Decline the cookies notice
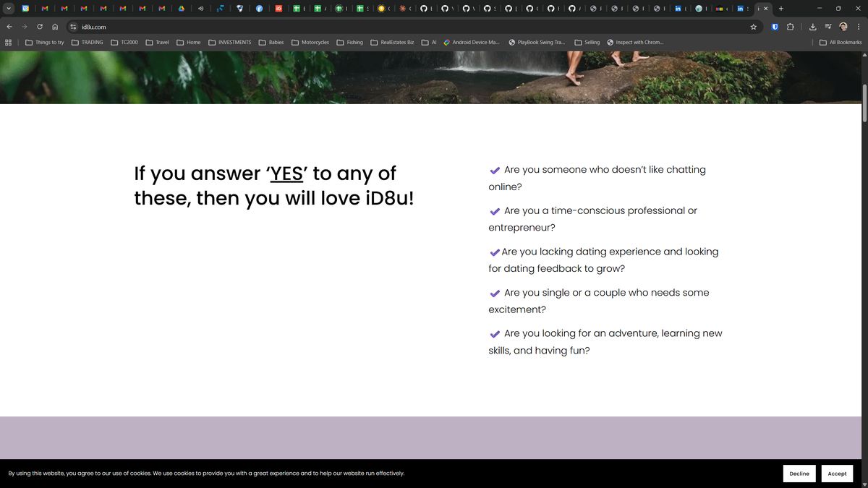The height and width of the screenshot is (488, 868). pyautogui.click(x=799, y=474)
